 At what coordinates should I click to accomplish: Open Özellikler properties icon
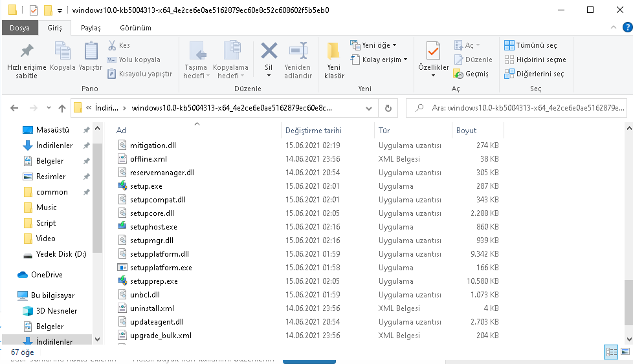433,52
